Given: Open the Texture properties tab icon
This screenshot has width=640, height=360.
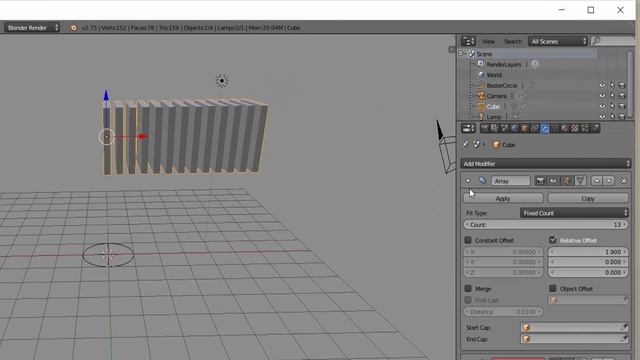Looking at the screenshot, I should pyautogui.click(x=575, y=129).
